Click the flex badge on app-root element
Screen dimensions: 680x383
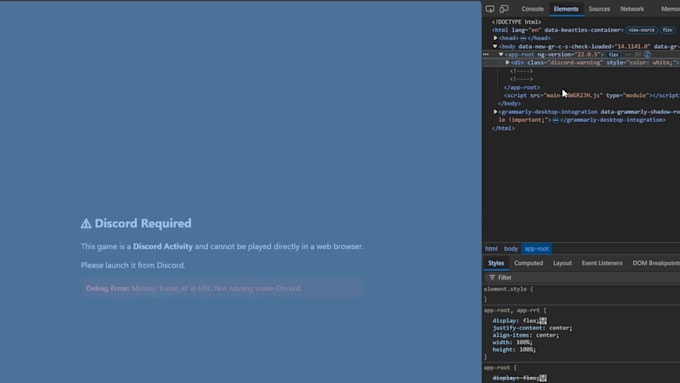click(613, 55)
